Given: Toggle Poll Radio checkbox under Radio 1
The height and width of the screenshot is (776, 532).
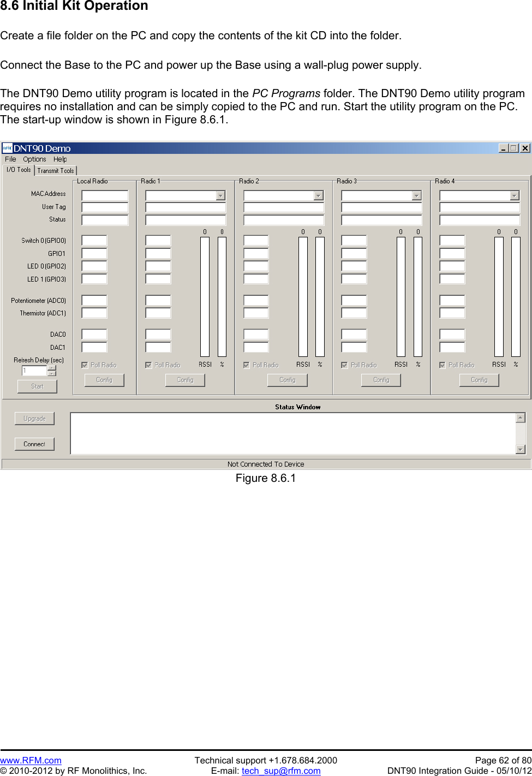Looking at the screenshot, I should coord(148,365).
